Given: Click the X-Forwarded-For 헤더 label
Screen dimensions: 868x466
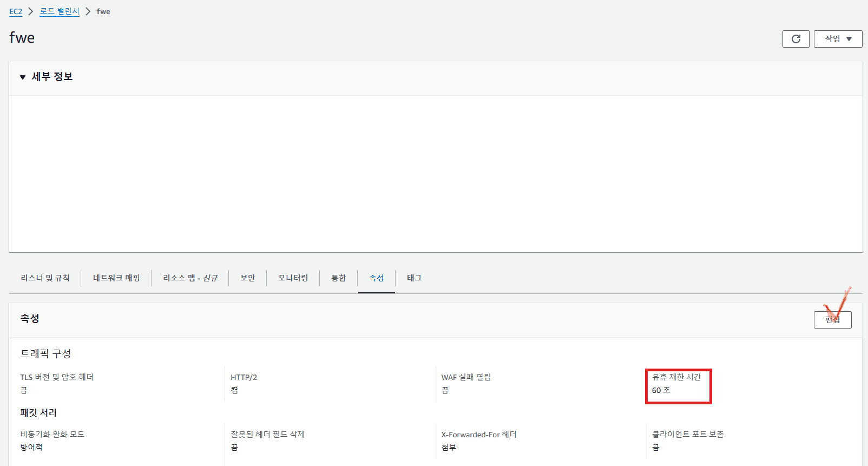Looking at the screenshot, I should pos(478,435).
